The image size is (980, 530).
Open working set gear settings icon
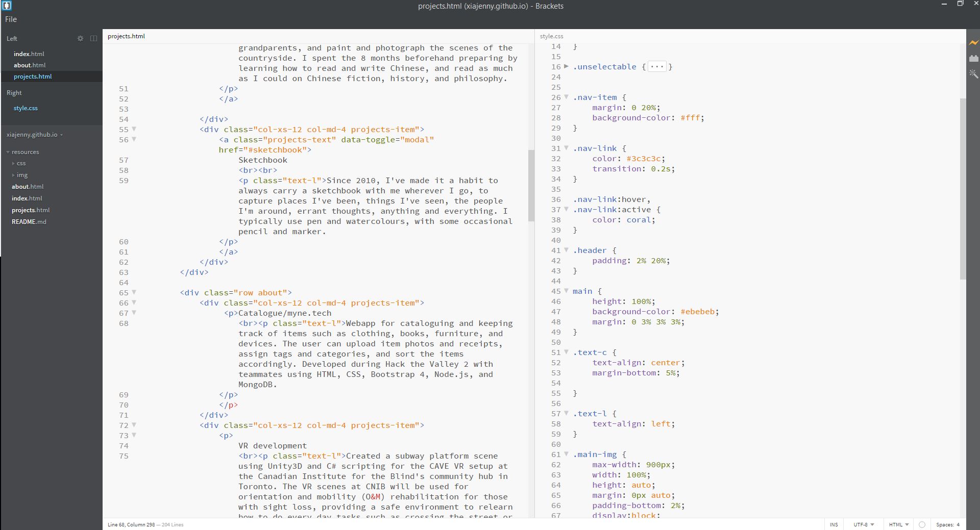tap(80, 38)
